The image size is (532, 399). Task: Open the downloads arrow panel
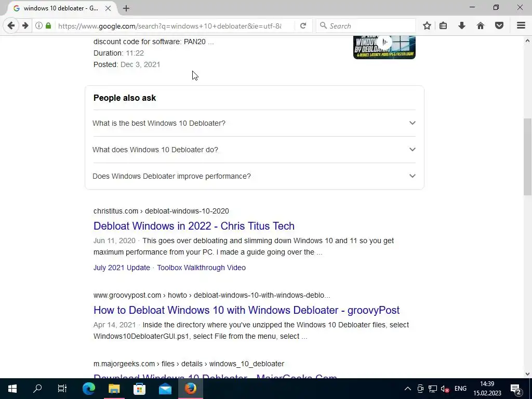pyautogui.click(x=462, y=26)
